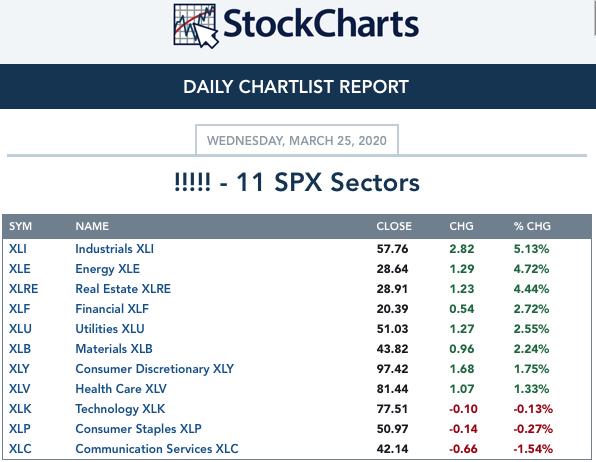Open the Energy XLE chart link
This screenshot has width=596, height=462.
107,269
